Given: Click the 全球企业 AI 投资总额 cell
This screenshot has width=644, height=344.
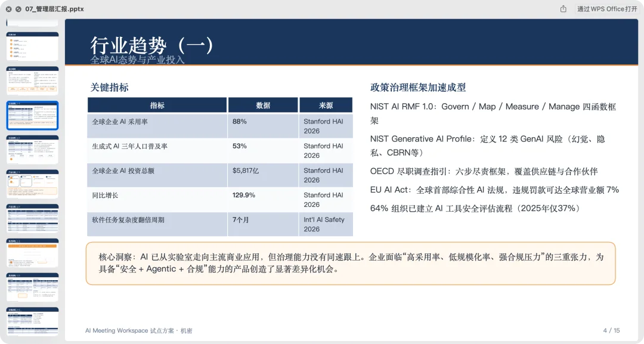Looking at the screenshot, I should (x=157, y=175).
